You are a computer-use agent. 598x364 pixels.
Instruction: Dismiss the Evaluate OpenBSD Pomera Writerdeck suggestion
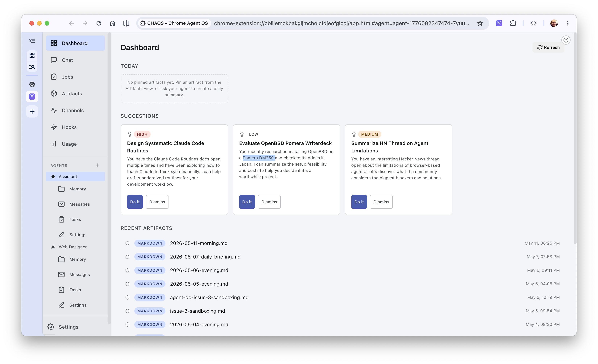point(269,202)
